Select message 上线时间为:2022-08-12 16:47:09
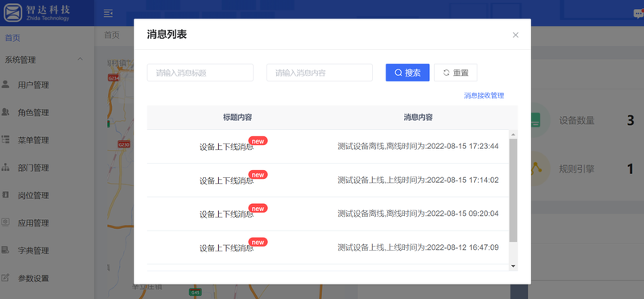 [x=418, y=247]
